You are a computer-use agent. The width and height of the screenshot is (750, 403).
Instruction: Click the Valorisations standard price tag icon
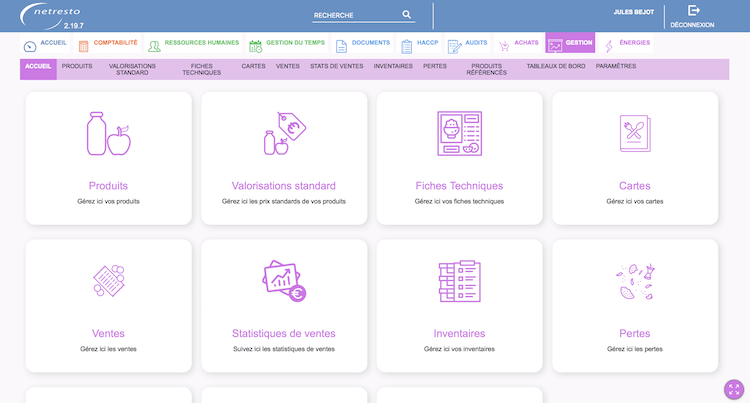click(283, 134)
